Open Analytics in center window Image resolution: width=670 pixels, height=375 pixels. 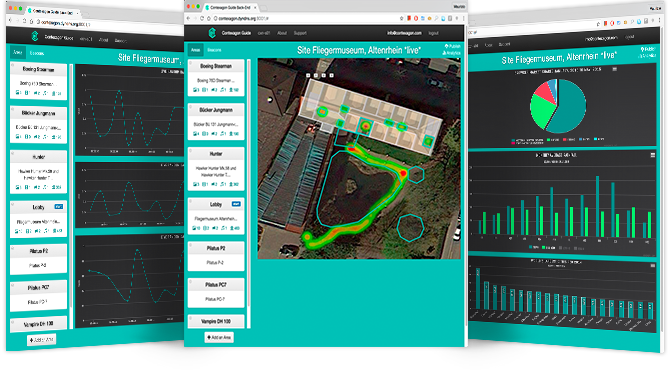click(451, 53)
